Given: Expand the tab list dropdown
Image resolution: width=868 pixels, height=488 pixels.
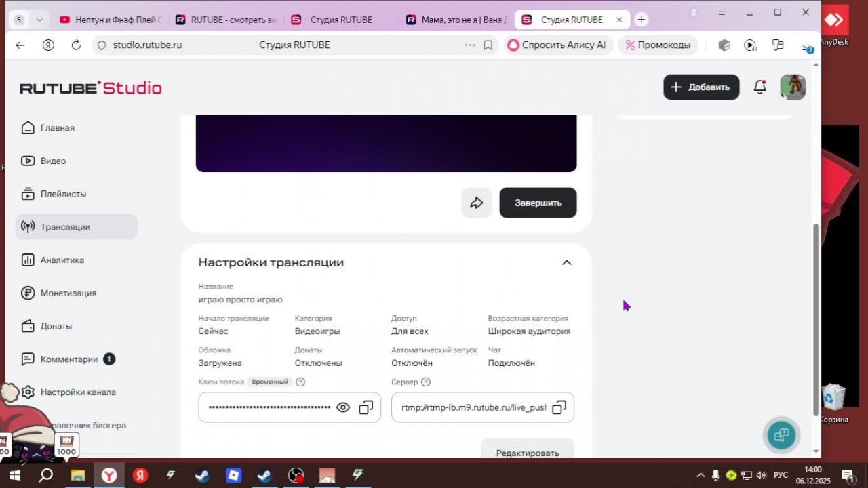Looking at the screenshot, I should [39, 20].
